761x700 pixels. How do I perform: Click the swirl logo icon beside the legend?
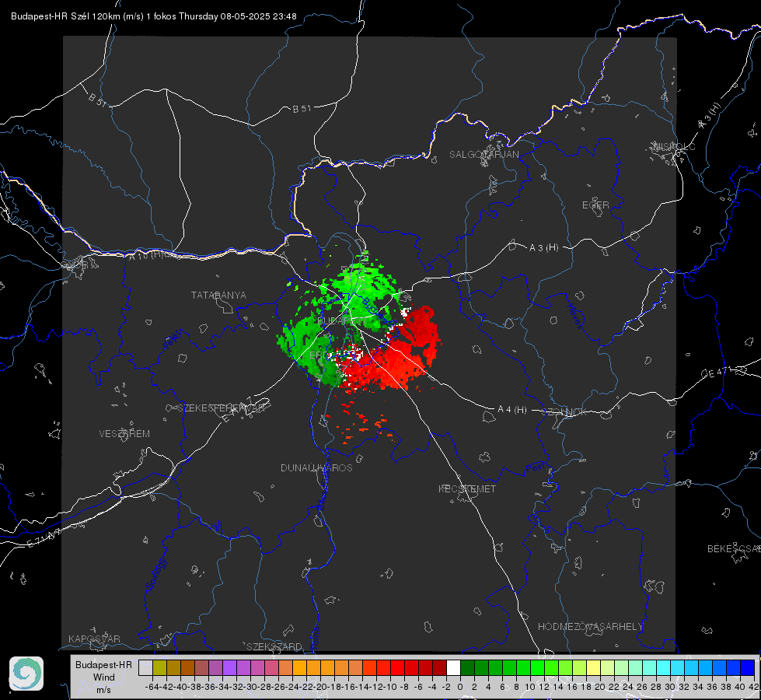[x=26, y=674]
